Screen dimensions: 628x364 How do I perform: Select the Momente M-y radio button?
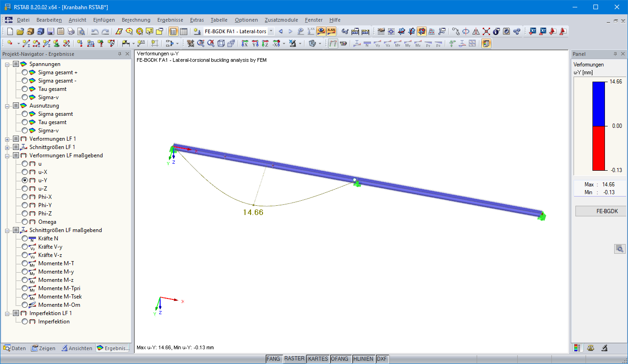click(x=25, y=272)
